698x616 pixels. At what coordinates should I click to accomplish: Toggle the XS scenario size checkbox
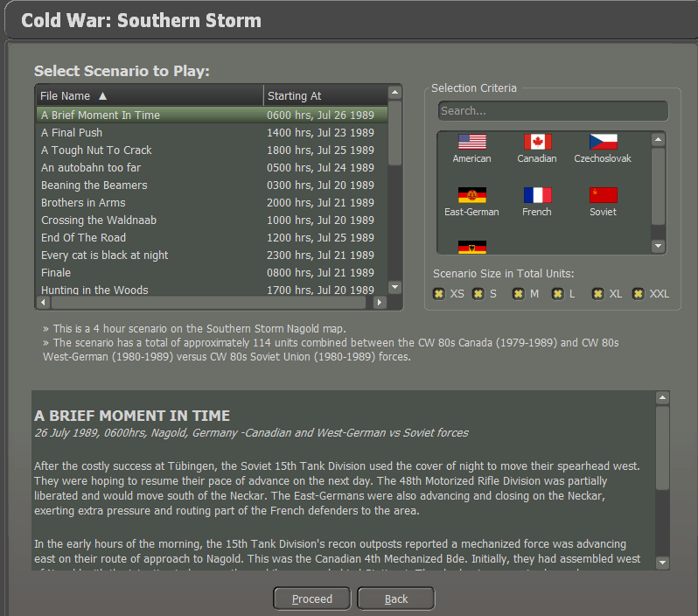[x=439, y=293]
